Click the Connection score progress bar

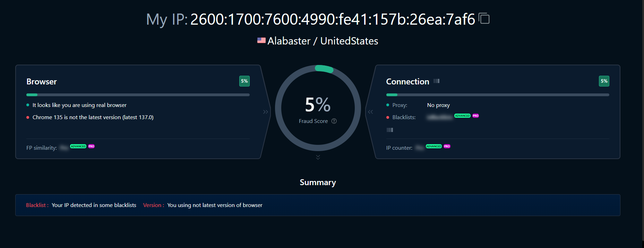pos(498,95)
